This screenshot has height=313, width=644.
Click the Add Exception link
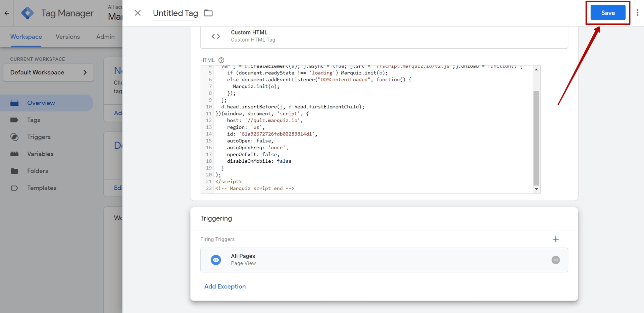(x=225, y=286)
